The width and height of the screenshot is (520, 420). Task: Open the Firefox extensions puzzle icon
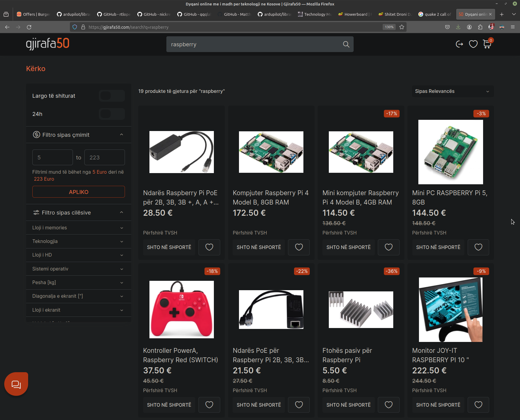pos(480,27)
